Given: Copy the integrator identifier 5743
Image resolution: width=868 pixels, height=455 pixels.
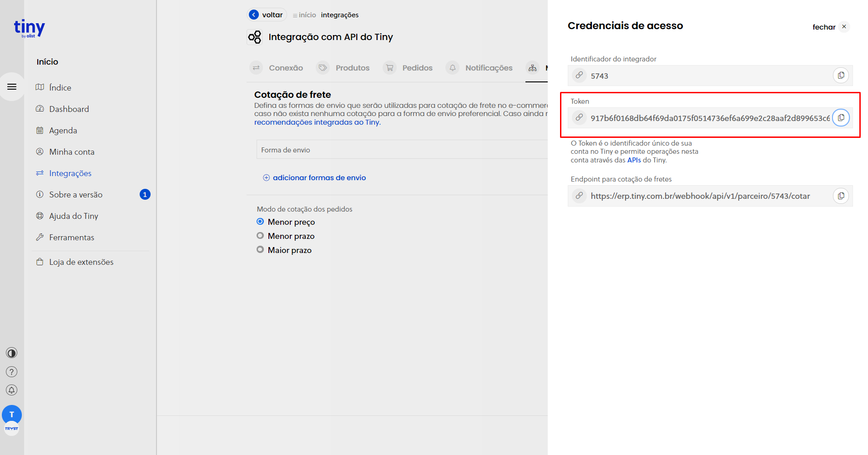Looking at the screenshot, I should pos(841,76).
